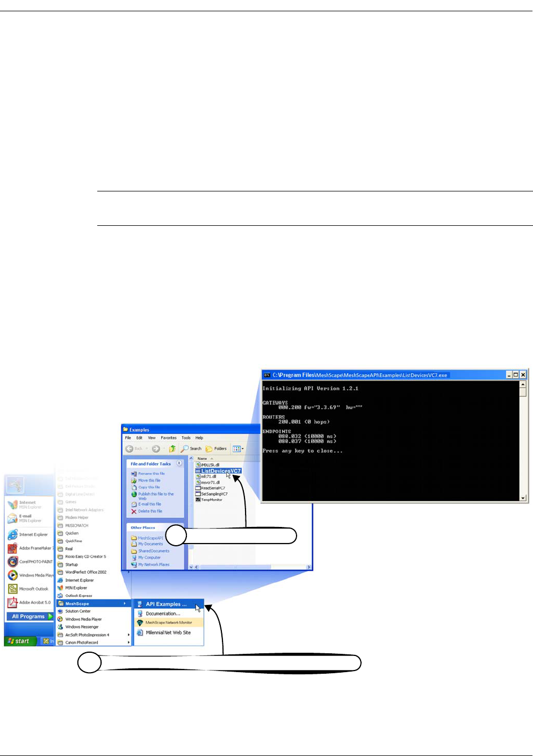
Task: Click Rename this file task
Action: click(x=148, y=474)
